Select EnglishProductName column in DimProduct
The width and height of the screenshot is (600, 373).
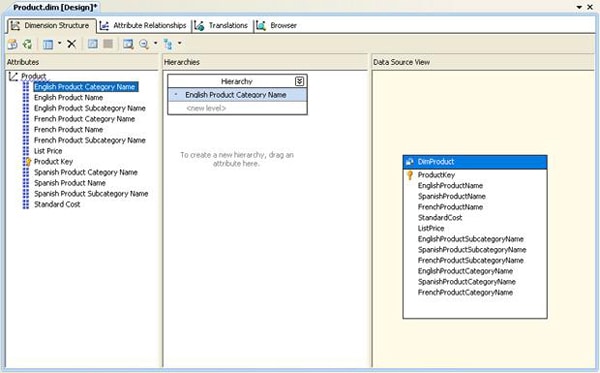pos(450,186)
